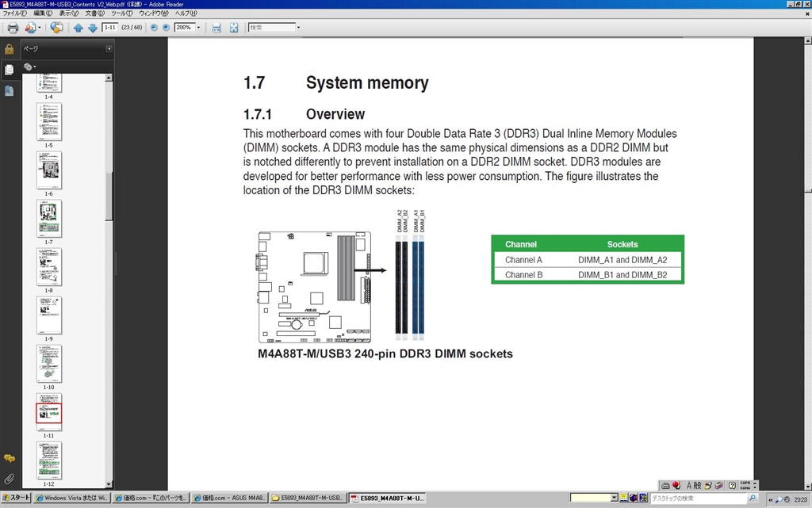Select page thumbnail 1-12

(x=48, y=460)
